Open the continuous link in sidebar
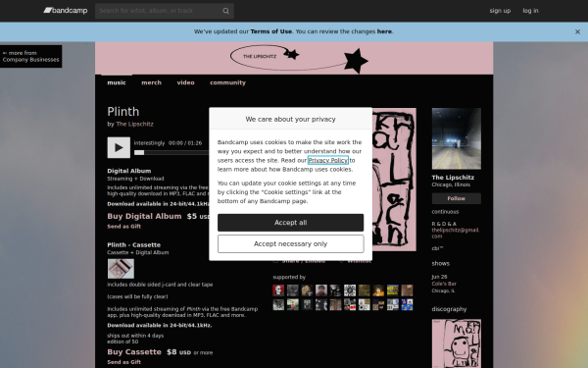This screenshot has height=368, width=588. 445,212
